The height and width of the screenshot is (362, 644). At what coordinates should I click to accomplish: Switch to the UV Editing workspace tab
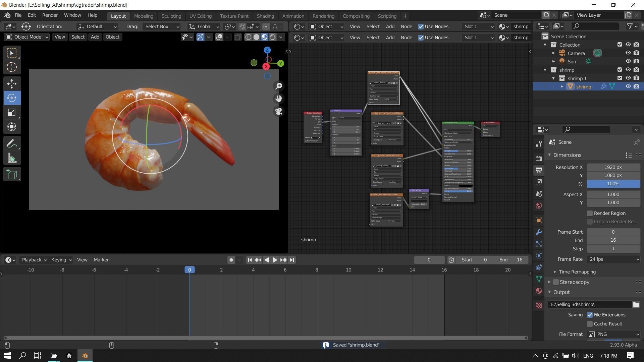[200, 16]
